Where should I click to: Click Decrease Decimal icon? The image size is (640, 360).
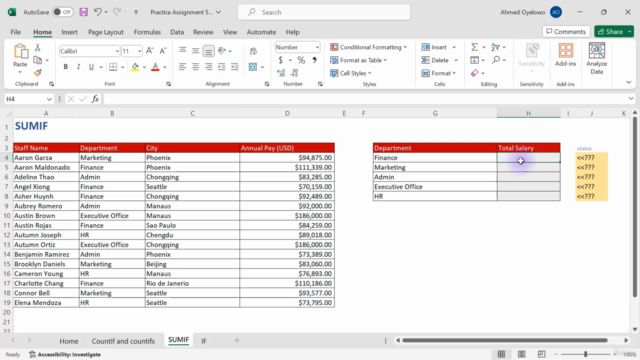[x=294, y=73]
